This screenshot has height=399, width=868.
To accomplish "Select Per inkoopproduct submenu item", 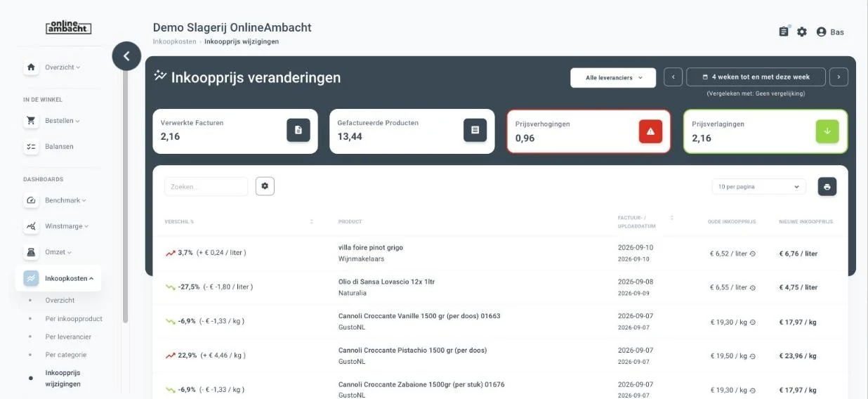I will tap(74, 318).
